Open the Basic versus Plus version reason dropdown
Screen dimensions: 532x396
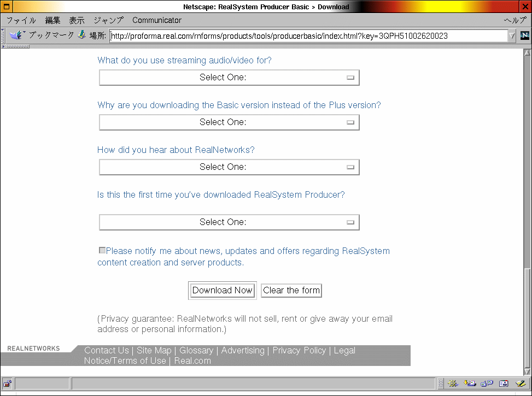point(229,122)
